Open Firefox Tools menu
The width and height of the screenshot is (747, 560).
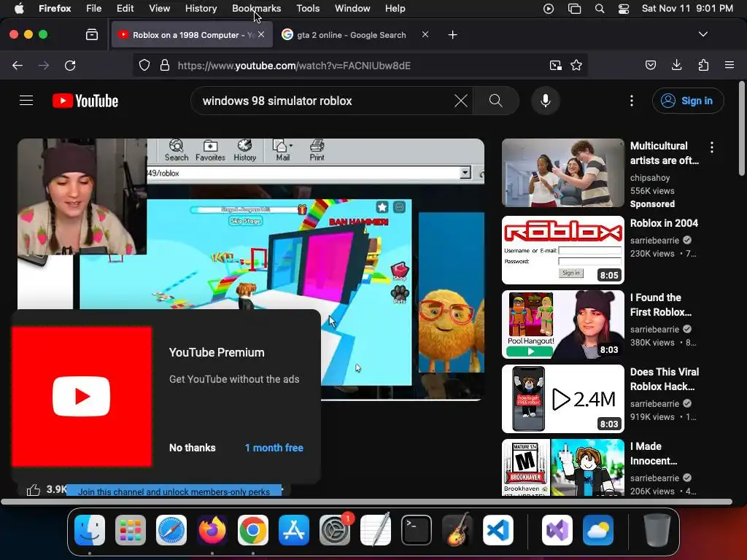click(x=308, y=9)
